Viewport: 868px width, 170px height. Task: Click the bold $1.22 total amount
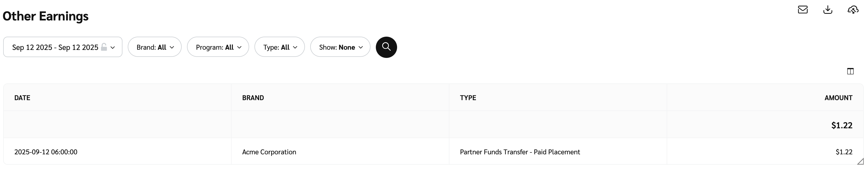tap(841, 125)
